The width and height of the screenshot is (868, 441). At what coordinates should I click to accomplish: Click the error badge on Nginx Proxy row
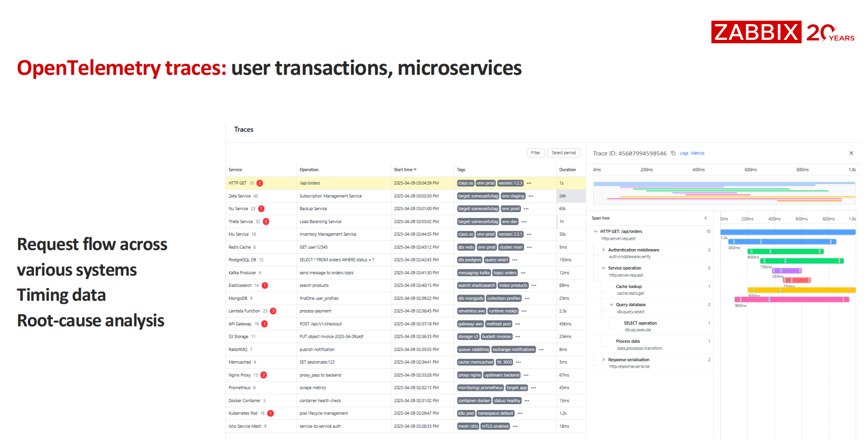[x=264, y=375]
